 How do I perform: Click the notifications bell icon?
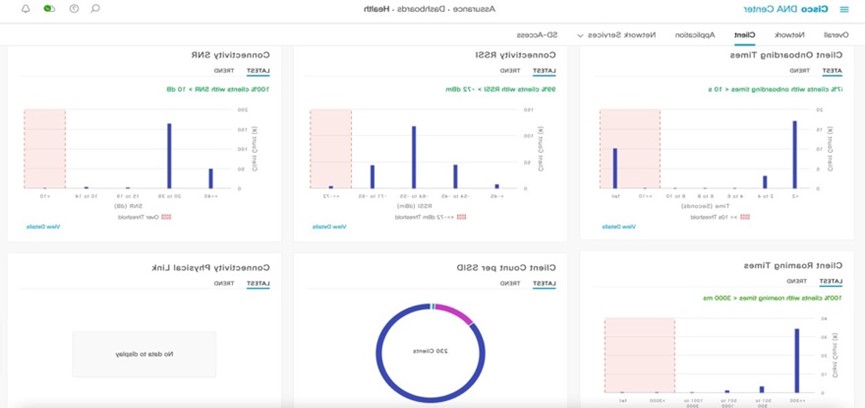[x=25, y=9]
